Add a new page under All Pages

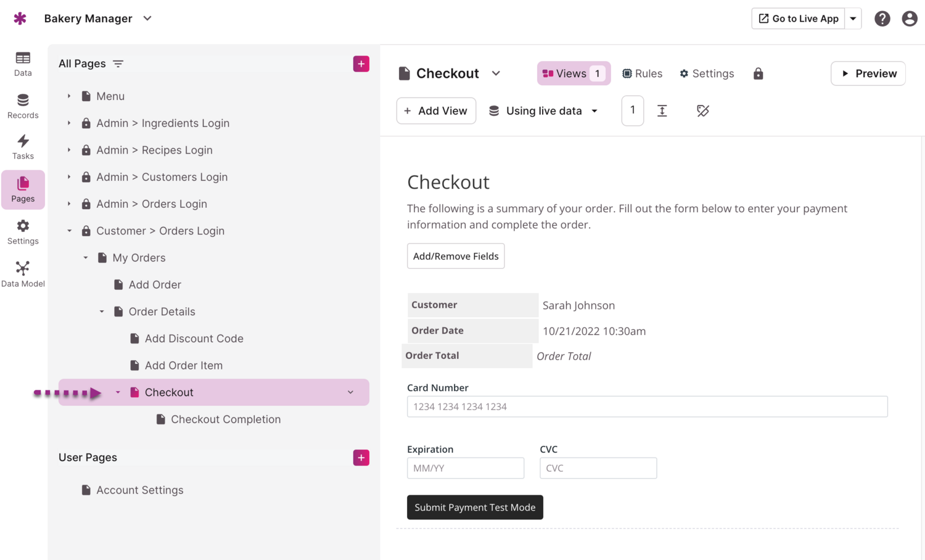[x=361, y=64]
